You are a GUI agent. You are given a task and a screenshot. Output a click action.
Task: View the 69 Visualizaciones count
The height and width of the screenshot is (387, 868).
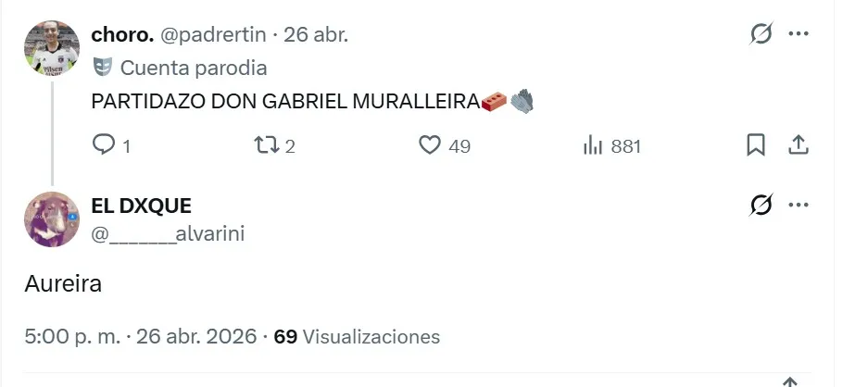tap(357, 336)
